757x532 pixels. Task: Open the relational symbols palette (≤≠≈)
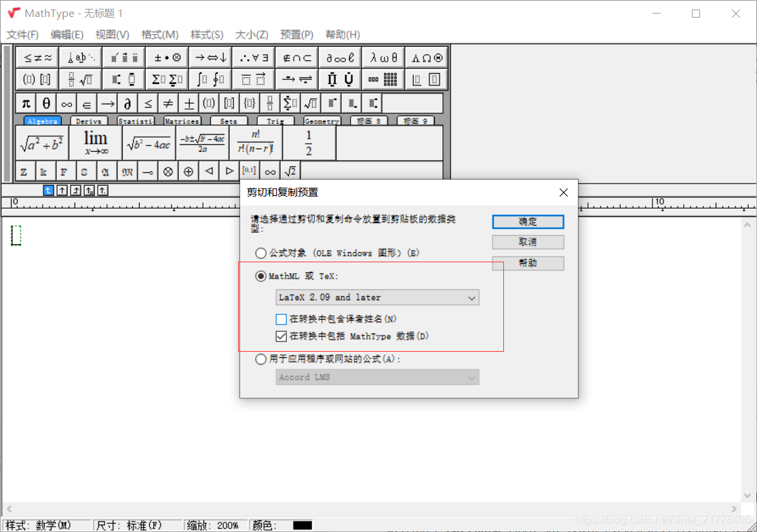click(x=38, y=58)
